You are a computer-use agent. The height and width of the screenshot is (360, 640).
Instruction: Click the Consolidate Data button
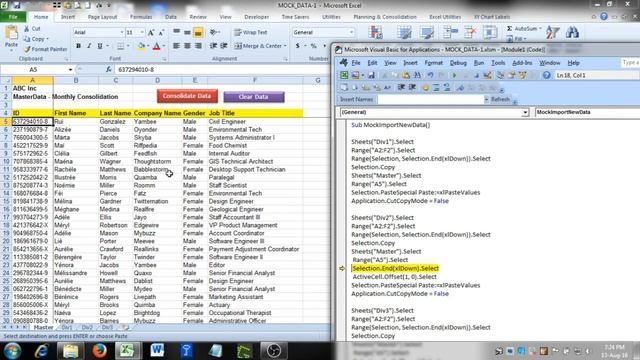coord(187,96)
